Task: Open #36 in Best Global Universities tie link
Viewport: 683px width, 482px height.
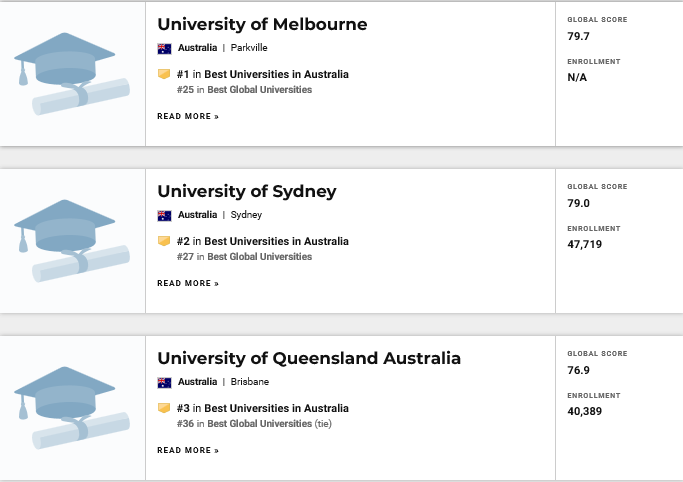Action: pyautogui.click(x=254, y=424)
